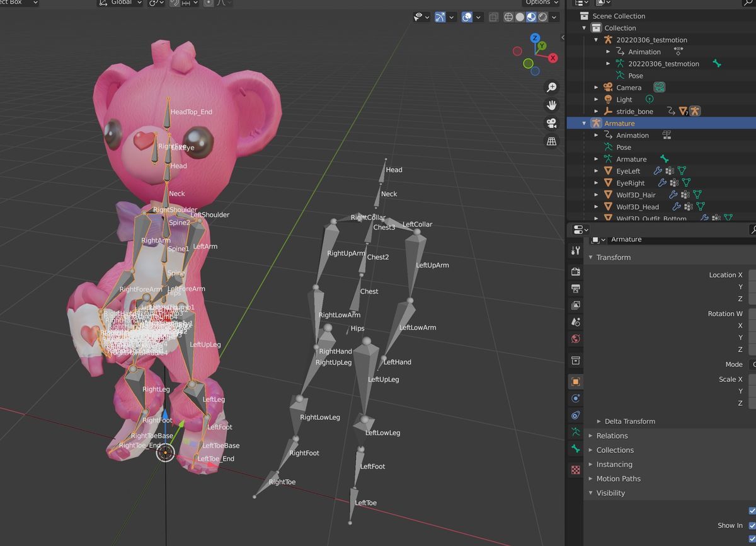The image size is (756, 546).
Task: Select the Output properties printer icon
Action: point(575,288)
